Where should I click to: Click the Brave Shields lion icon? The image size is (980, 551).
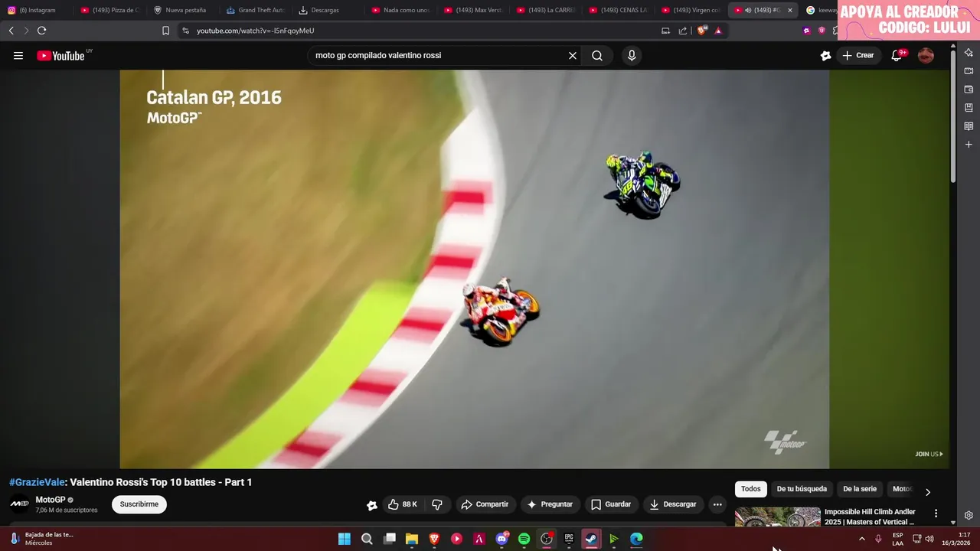[x=701, y=31]
